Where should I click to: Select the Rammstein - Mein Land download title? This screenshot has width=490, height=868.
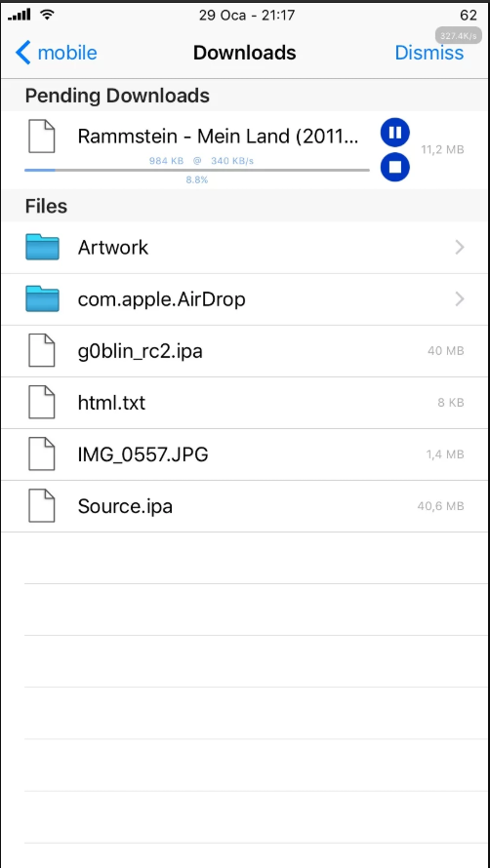click(x=219, y=137)
